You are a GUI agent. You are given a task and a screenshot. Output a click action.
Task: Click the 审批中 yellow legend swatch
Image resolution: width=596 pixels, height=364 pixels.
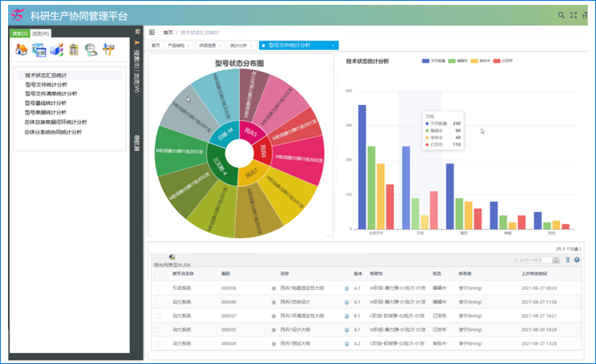(474, 60)
